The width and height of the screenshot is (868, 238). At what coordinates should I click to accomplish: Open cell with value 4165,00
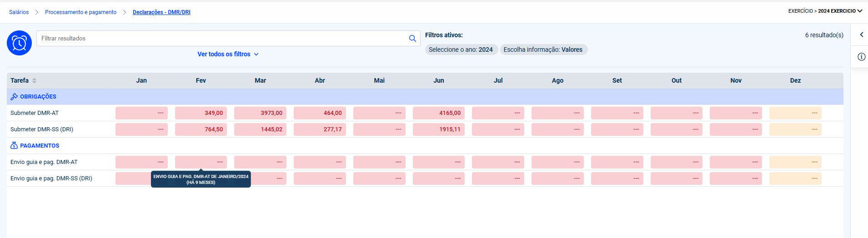point(439,113)
